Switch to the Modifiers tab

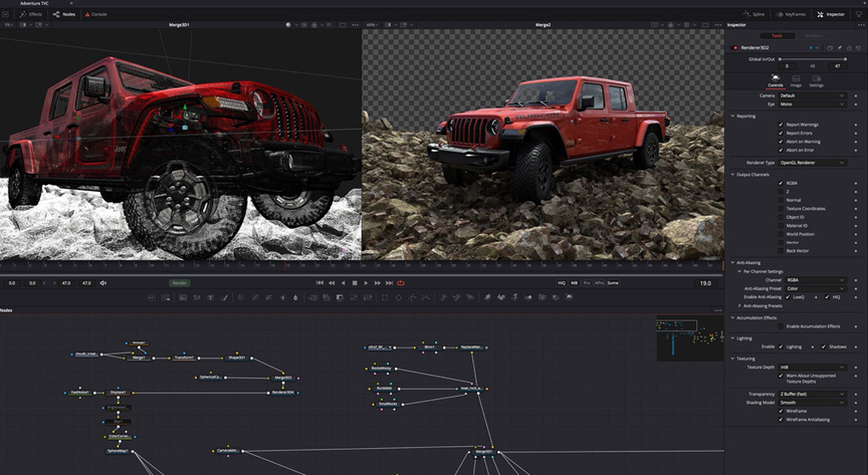[x=813, y=36]
